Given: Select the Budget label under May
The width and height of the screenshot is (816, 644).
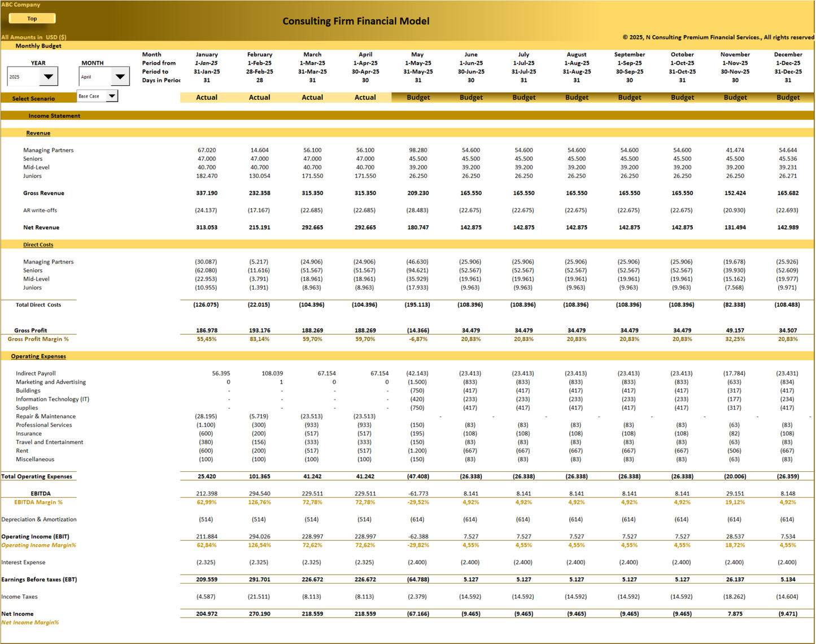Looking at the screenshot, I should pyautogui.click(x=418, y=98).
